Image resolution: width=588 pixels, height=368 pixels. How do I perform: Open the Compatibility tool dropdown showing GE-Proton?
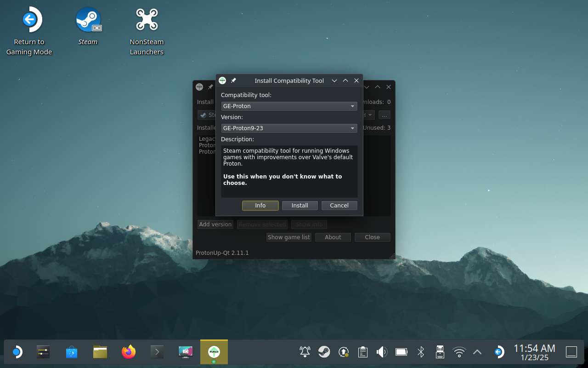click(289, 106)
